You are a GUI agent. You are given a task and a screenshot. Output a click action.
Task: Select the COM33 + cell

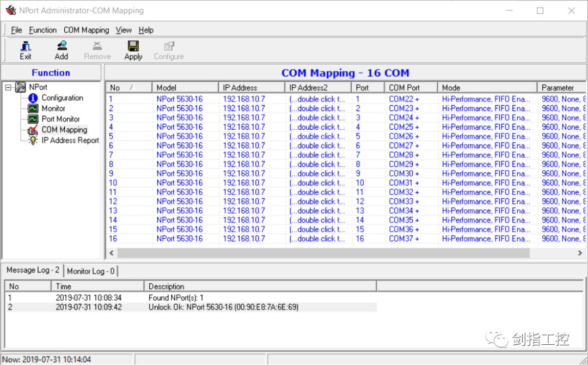click(x=404, y=202)
